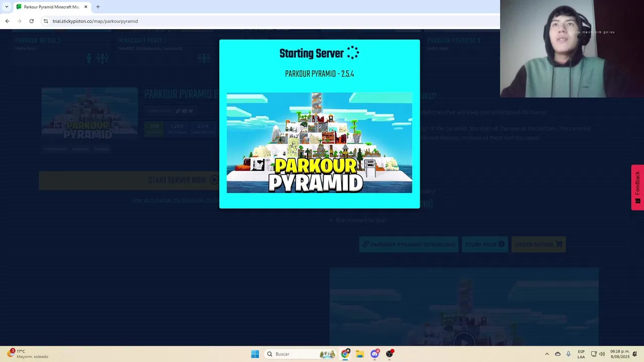Switch the ESP LAA keyboard language
The image size is (644, 362).
pyautogui.click(x=581, y=354)
